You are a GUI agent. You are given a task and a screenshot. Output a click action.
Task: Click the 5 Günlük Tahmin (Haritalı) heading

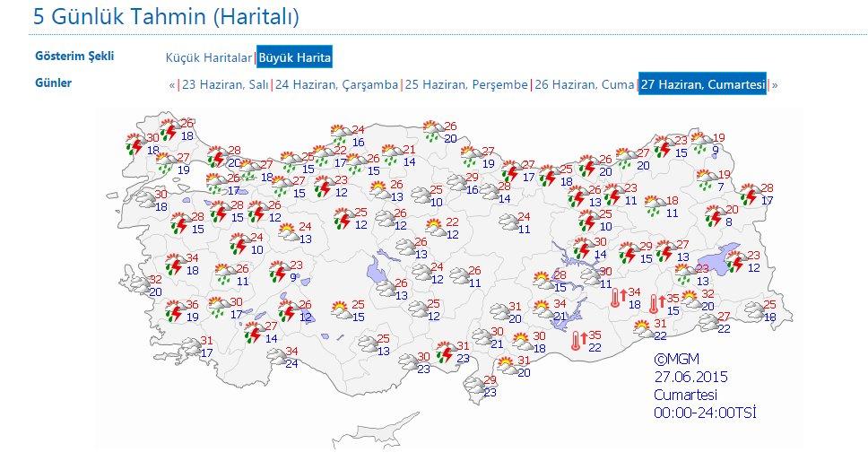point(166,16)
